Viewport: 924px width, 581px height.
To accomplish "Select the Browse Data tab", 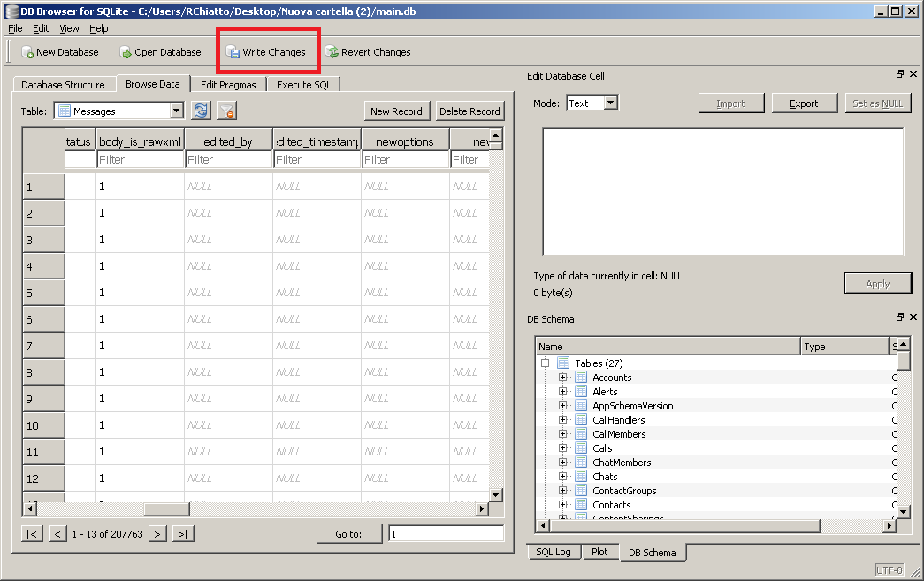I will (x=153, y=84).
